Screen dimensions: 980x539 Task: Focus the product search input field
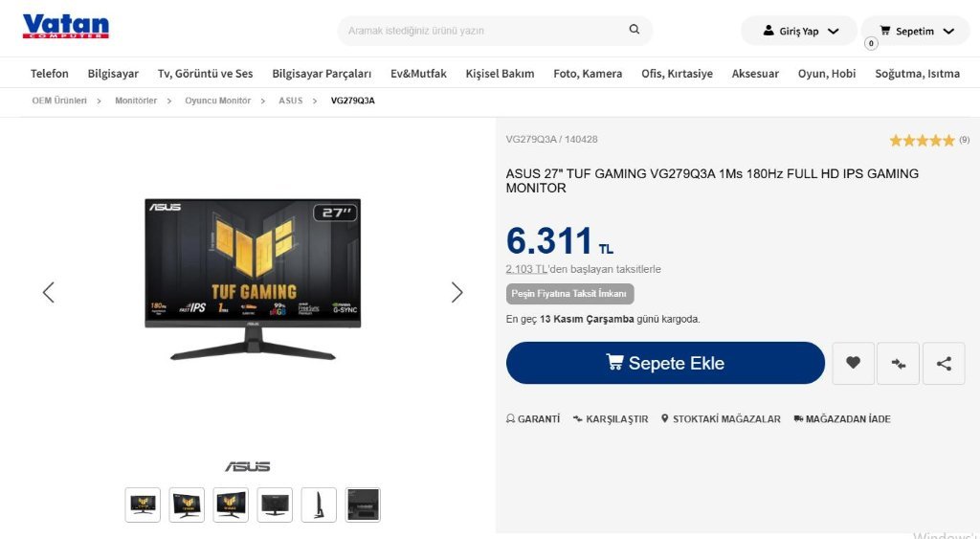[x=484, y=30]
